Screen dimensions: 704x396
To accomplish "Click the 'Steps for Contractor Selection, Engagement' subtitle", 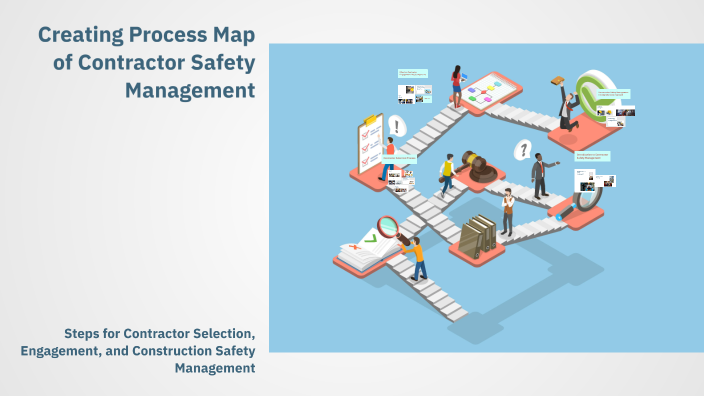I will pyautogui.click(x=138, y=351).
